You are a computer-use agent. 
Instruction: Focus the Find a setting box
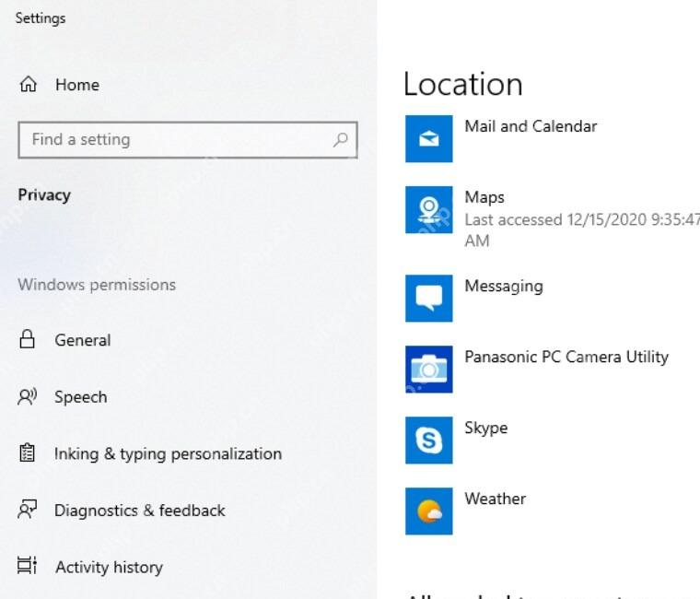[188, 140]
